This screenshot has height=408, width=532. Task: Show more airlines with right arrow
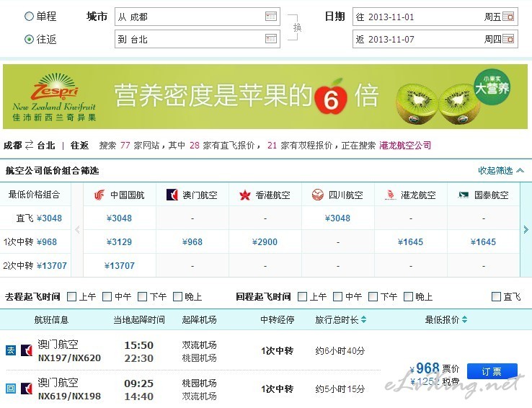(526, 230)
